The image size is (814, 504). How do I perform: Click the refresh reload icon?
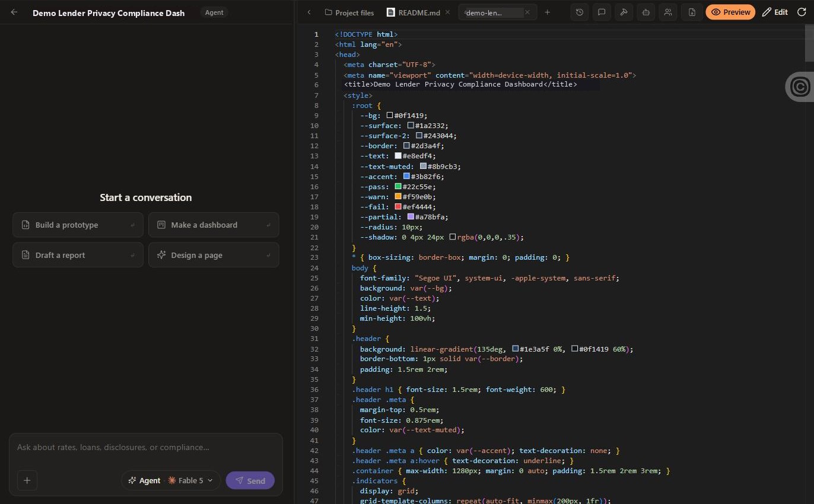[x=802, y=12]
